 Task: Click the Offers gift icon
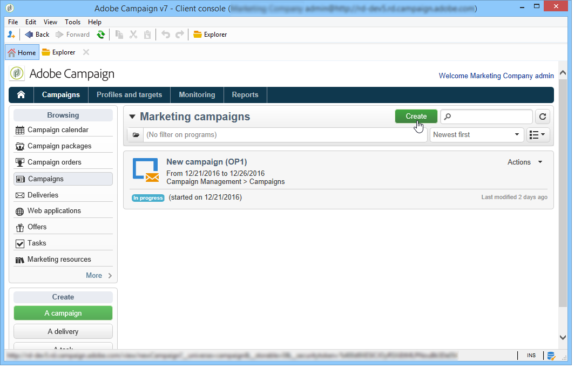click(20, 227)
